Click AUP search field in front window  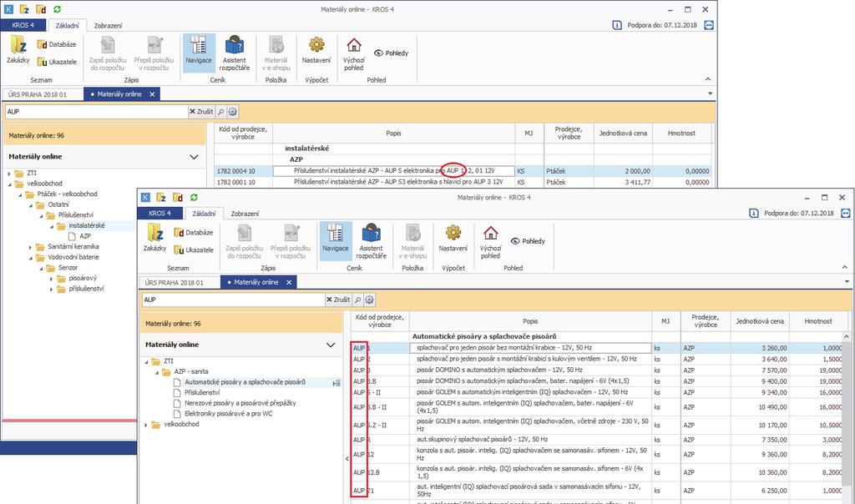pyautogui.click(x=234, y=300)
